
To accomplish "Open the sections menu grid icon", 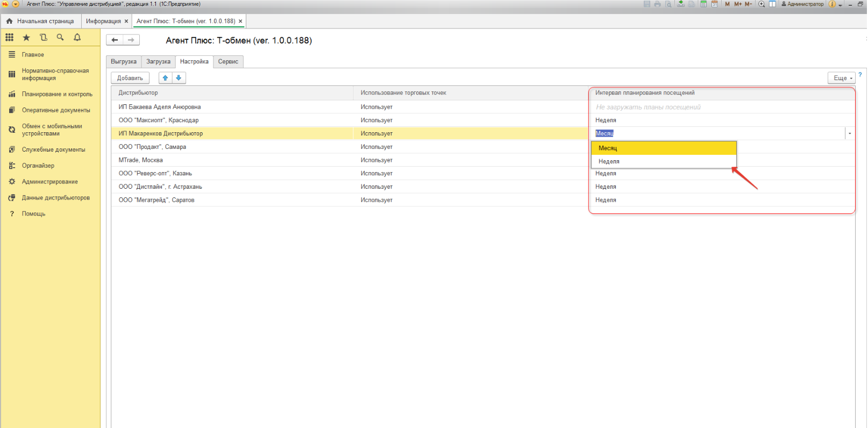I will (x=10, y=38).
